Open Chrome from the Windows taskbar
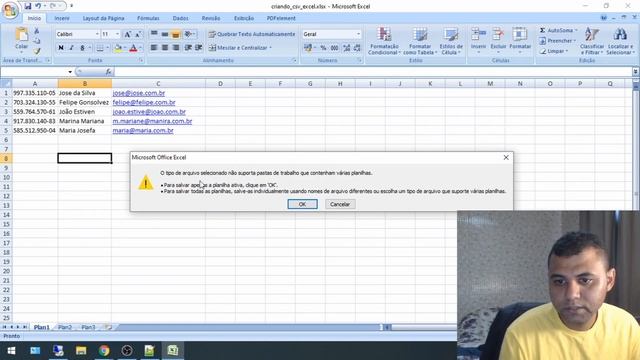 point(104,351)
